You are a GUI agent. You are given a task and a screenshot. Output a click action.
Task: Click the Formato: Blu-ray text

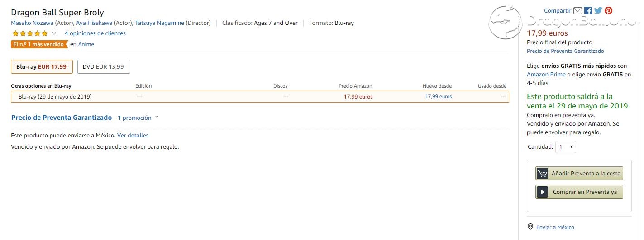click(x=331, y=23)
